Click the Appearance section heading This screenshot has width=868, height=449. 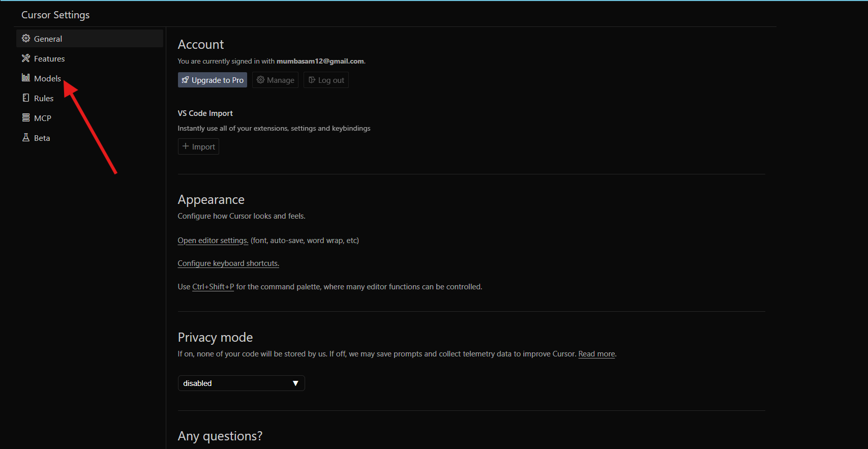[211, 200]
